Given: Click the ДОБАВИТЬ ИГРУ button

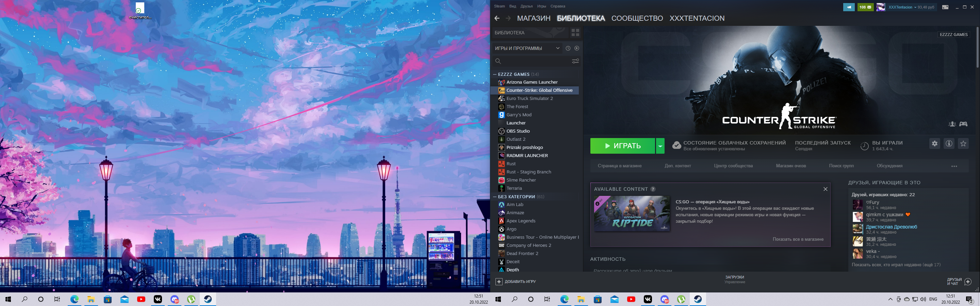Looking at the screenshot, I should tap(516, 282).
